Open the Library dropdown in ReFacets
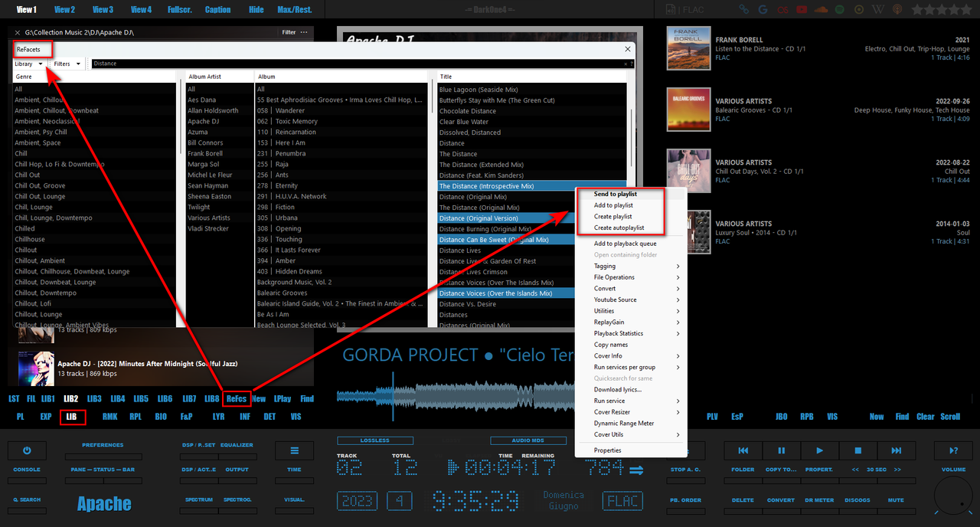The width and height of the screenshot is (980, 527). click(x=29, y=64)
